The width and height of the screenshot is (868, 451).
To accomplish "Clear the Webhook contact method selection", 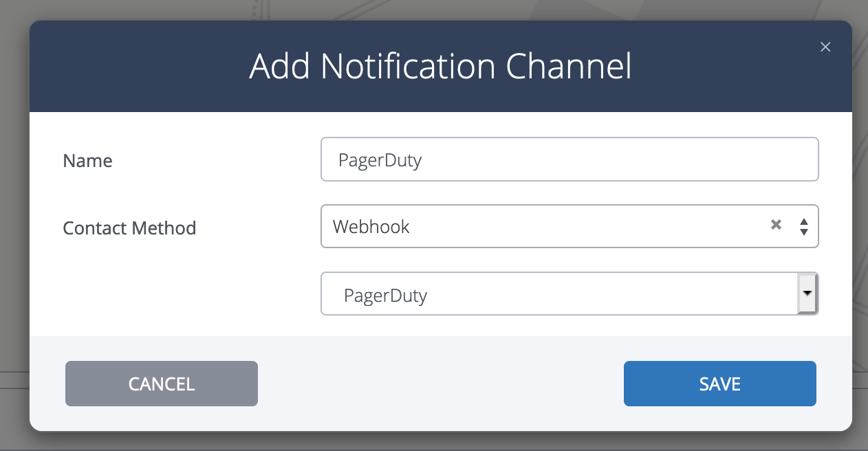I will coord(776,225).
